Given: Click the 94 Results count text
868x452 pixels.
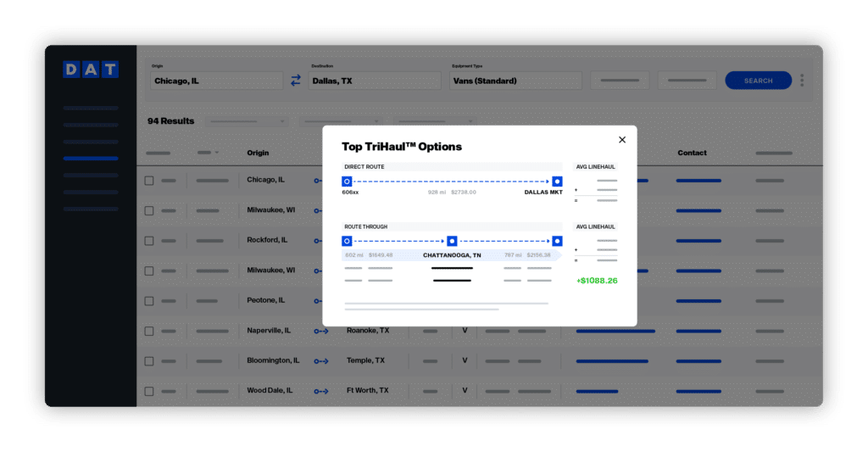Looking at the screenshot, I should click(170, 121).
